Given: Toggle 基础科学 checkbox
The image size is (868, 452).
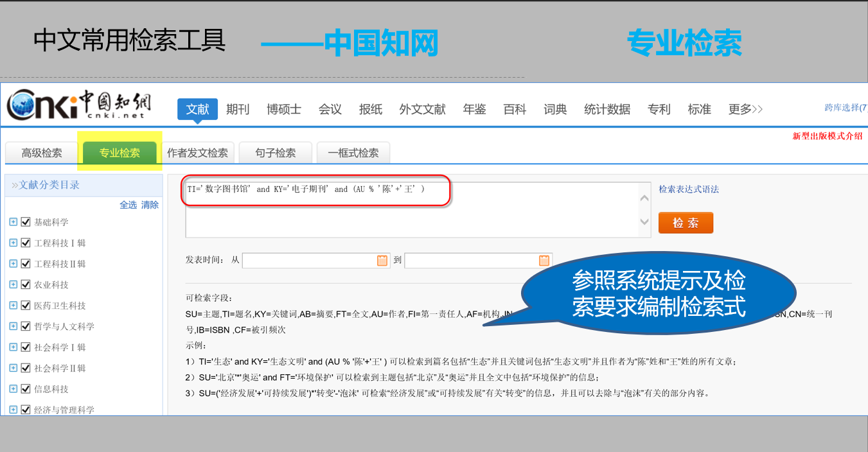Looking at the screenshot, I should (26, 222).
